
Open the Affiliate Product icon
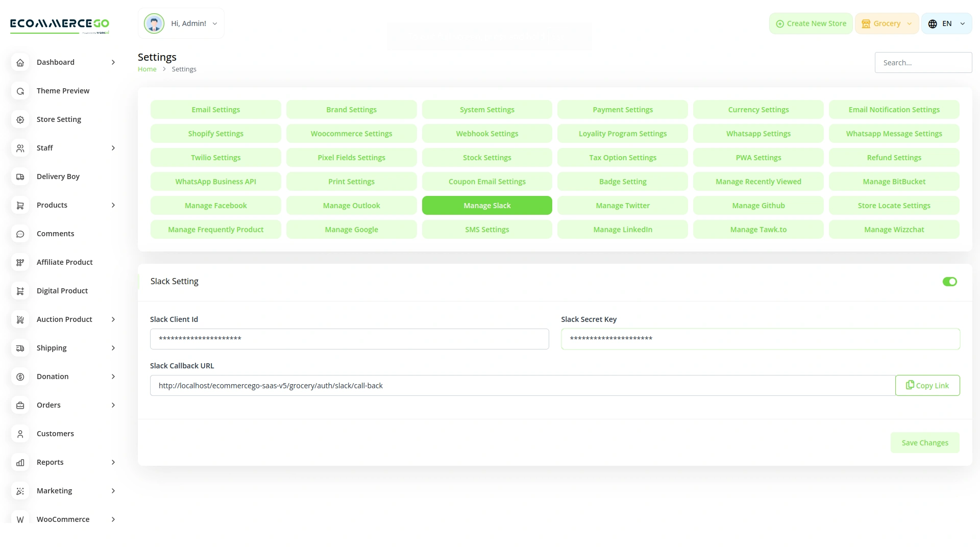(x=20, y=262)
